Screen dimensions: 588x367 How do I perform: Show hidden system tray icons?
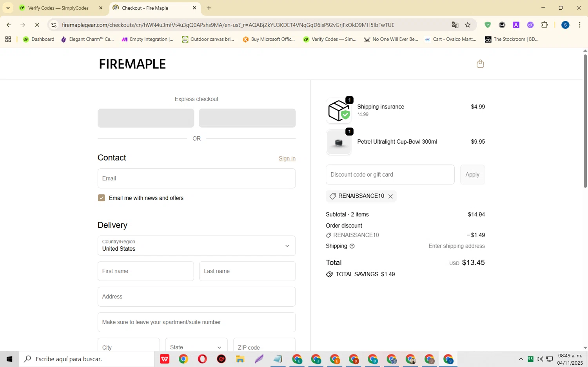(521, 359)
